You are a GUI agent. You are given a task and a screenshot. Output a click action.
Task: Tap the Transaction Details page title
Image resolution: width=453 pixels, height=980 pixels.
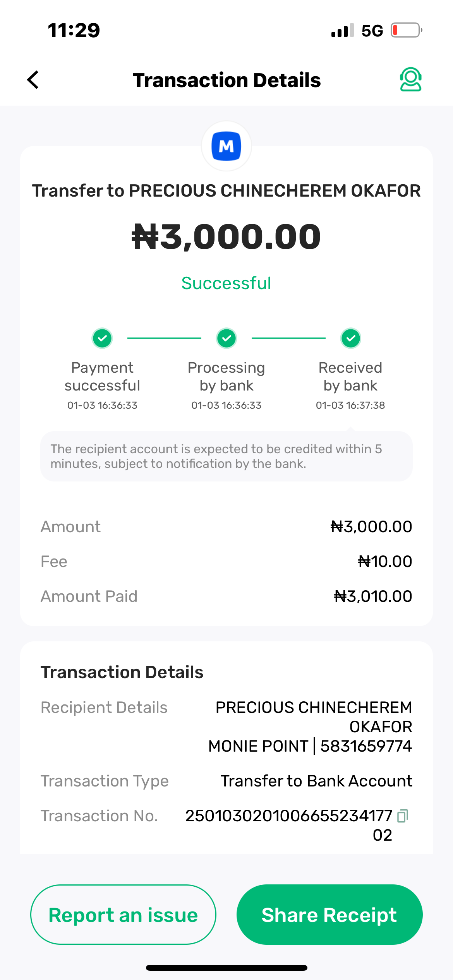pyautogui.click(x=226, y=80)
